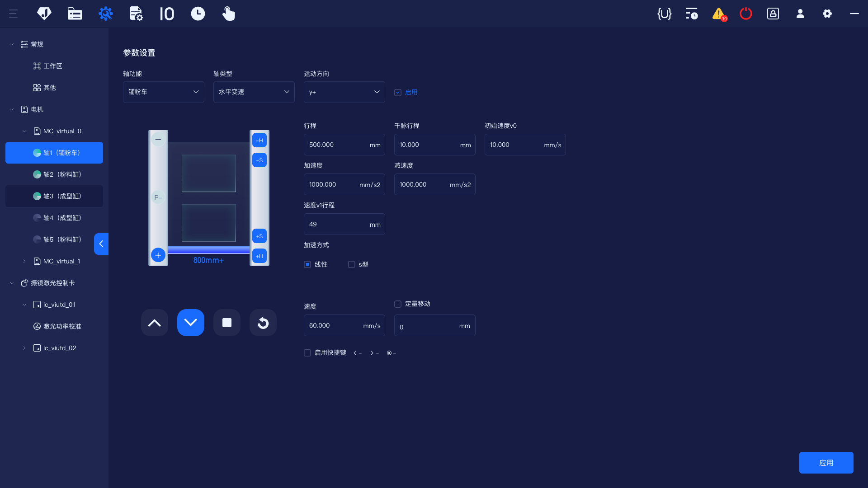
Task: Enable the 定量移动 checkbox
Action: coord(398,304)
